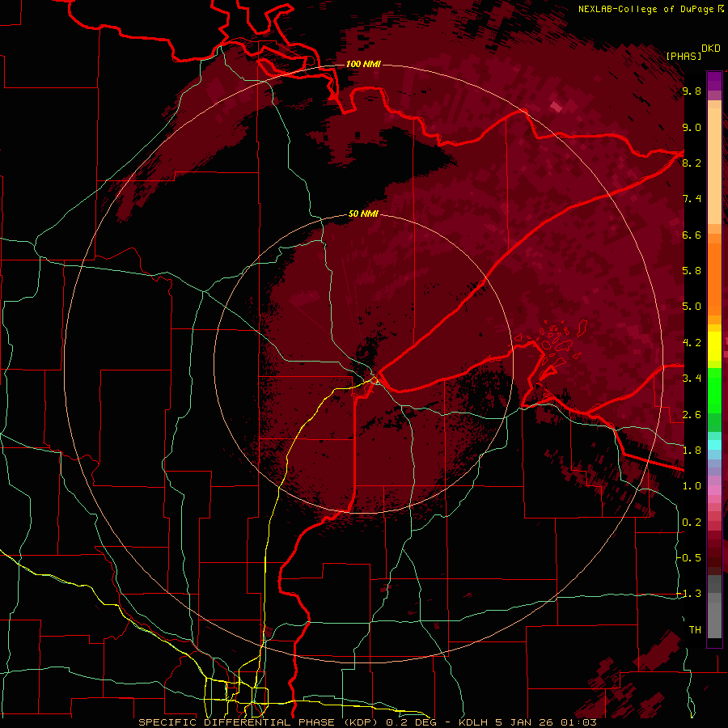This screenshot has height=728, width=728.
Task: Click the 7.4 value on color scale
Action: click(x=692, y=199)
